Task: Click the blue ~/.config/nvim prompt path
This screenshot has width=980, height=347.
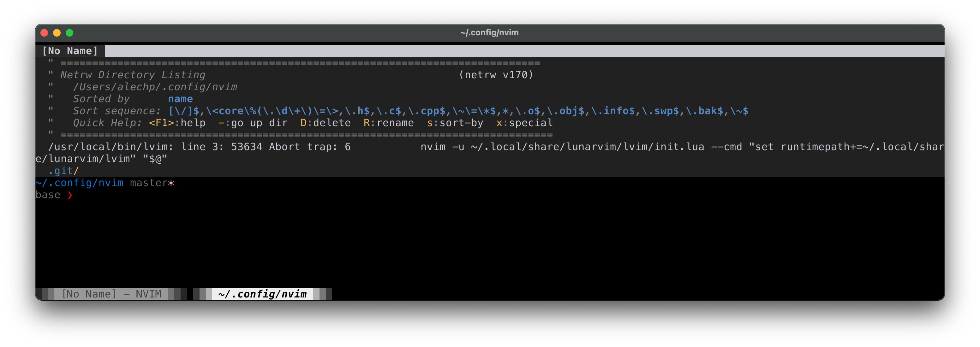Action: [x=79, y=183]
